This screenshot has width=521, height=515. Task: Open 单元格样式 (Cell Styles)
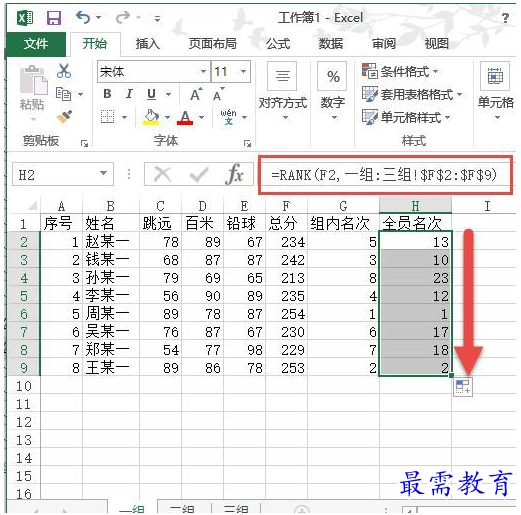(x=406, y=117)
